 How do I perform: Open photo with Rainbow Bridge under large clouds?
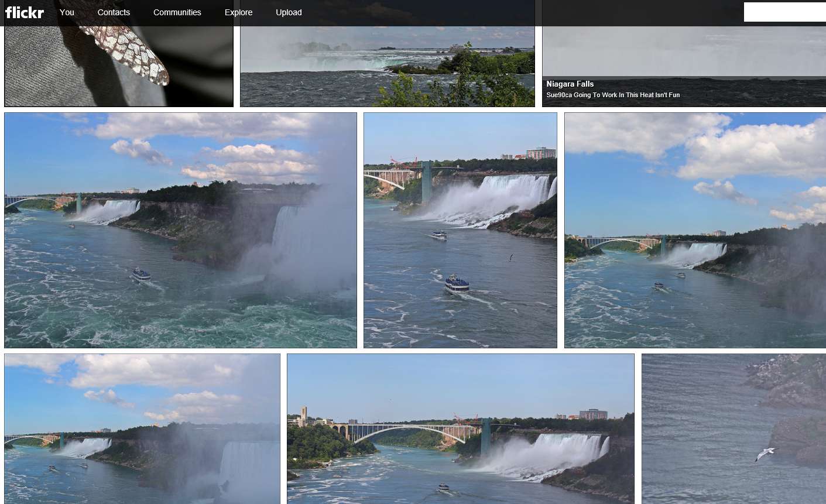click(695, 230)
